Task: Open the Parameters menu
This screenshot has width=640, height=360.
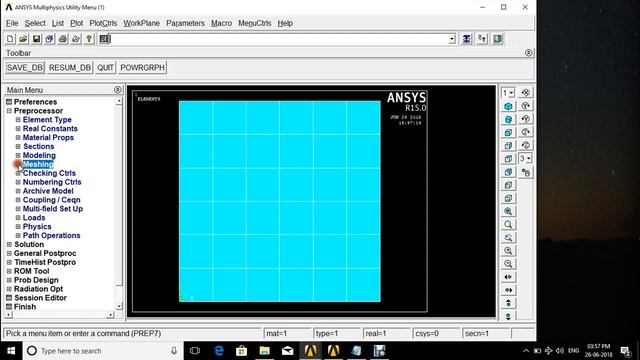Action: click(185, 23)
